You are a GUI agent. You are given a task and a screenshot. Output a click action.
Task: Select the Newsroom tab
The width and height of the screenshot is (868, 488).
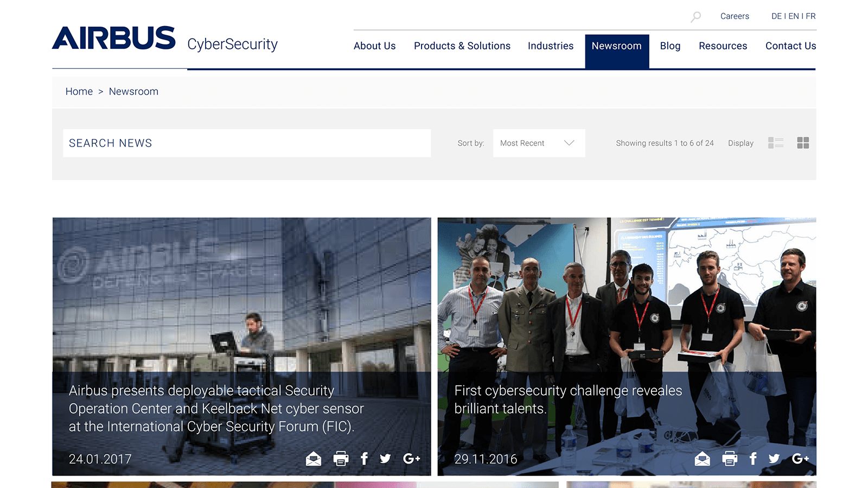coord(617,51)
